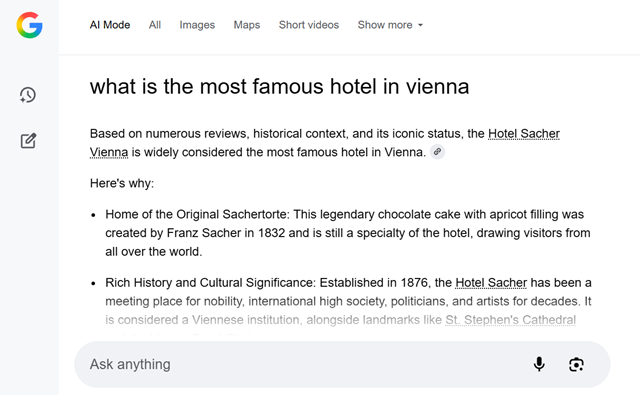640x395 pixels.
Task: Select the Short videos tab
Action: coord(309,25)
